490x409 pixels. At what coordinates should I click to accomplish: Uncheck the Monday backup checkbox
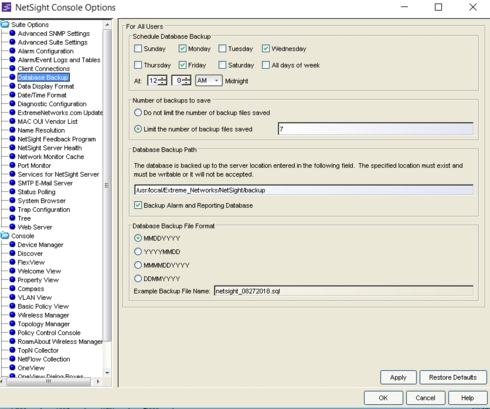click(x=182, y=49)
